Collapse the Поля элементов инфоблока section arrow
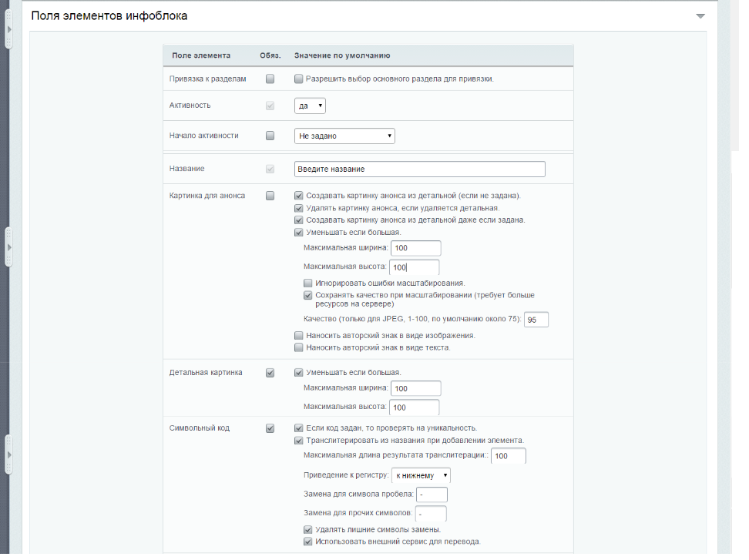Viewport: 749px width, 560px height. [700, 15]
